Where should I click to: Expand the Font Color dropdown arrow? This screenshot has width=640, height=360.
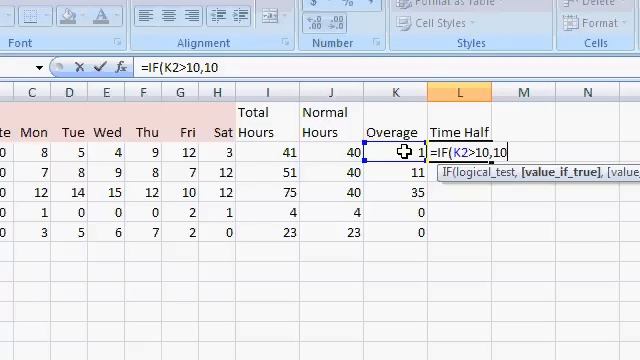coord(116,16)
